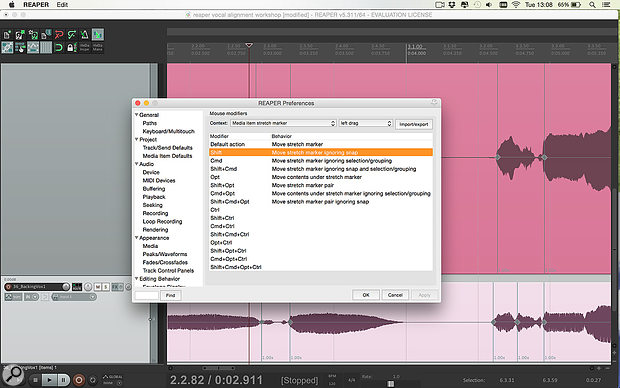Collapse the General tree section
Screen dimensions: 620x388
tap(136, 115)
